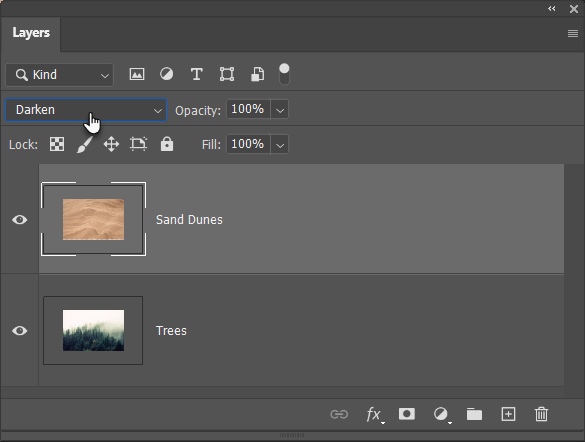This screenshot has height=442, width=585.
Task: Lock transparent pixels checkerboard icon
Action: point(57,144)
